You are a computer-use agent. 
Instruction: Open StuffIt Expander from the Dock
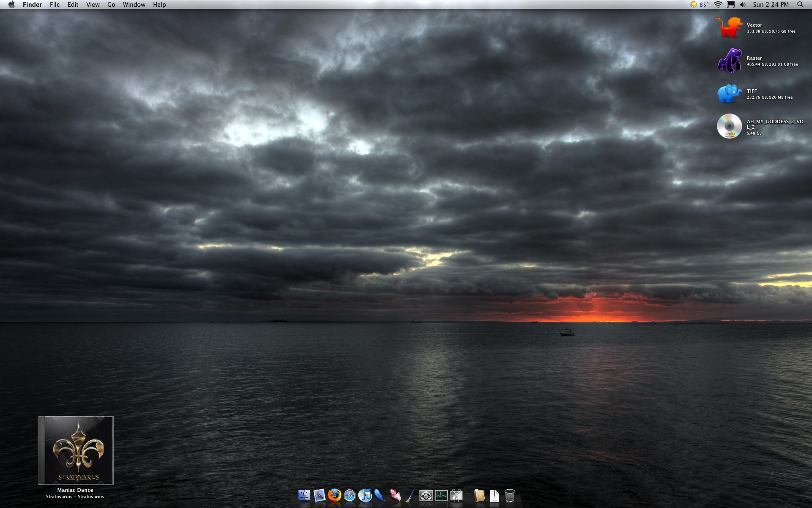tap(494, 495)
